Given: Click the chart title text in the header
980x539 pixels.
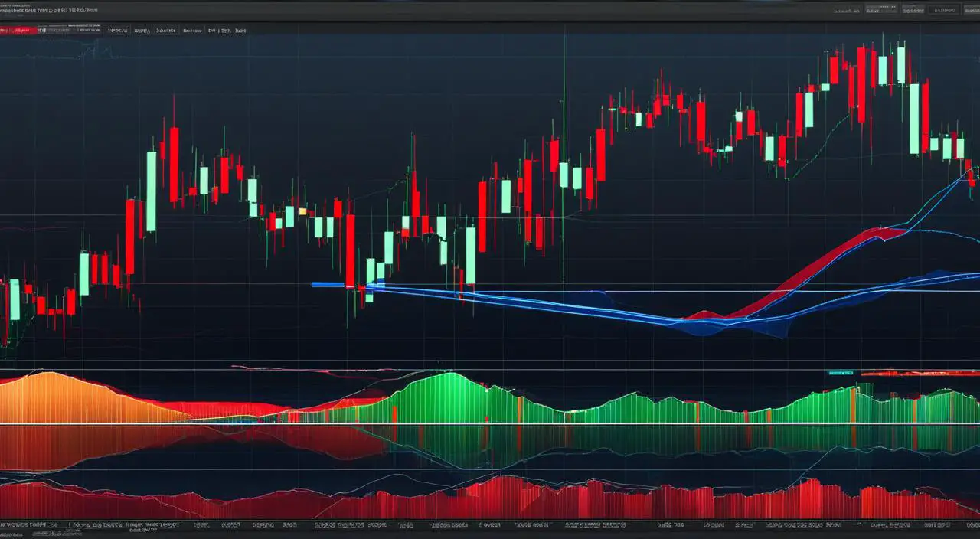Looking at the screenshot, I should point(50,11).
